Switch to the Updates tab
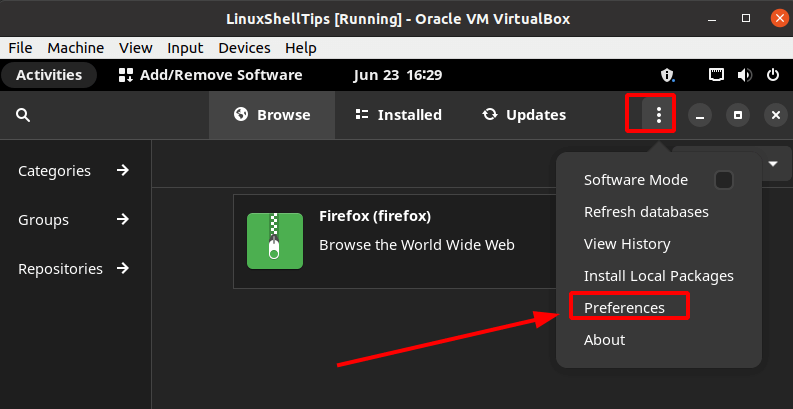 pos(523,115)
